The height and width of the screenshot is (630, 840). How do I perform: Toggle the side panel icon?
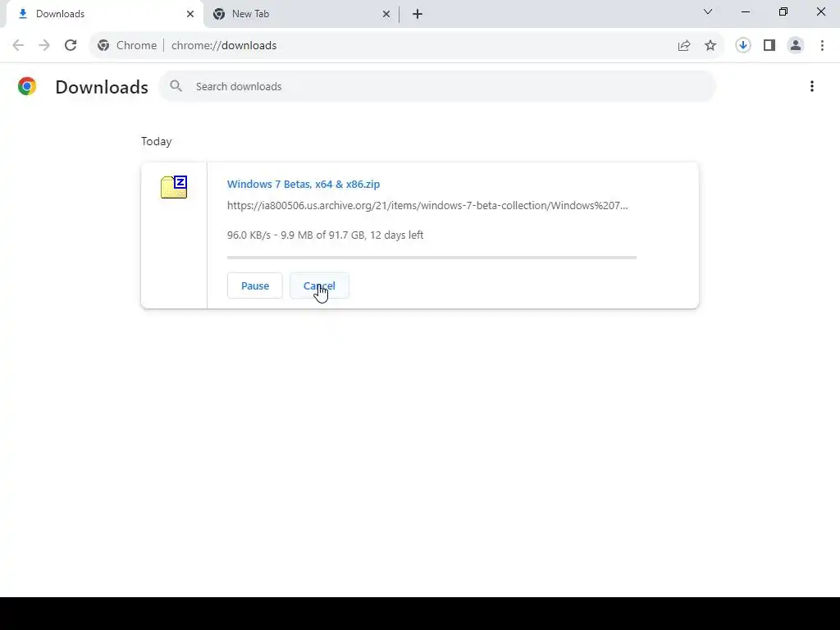point(769,46)
